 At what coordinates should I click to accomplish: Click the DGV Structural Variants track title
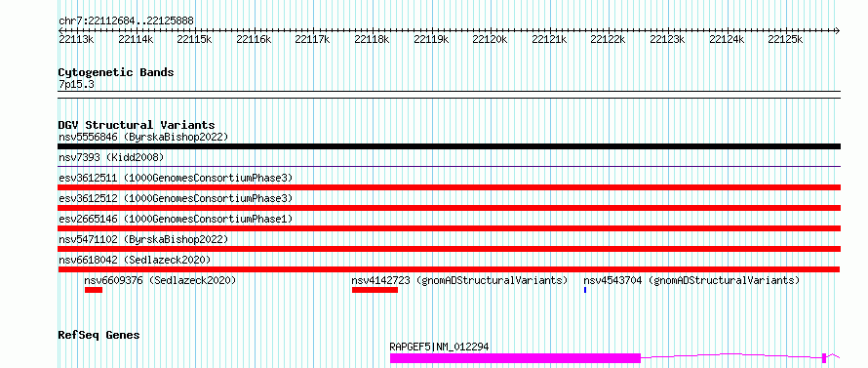point(137,125)
